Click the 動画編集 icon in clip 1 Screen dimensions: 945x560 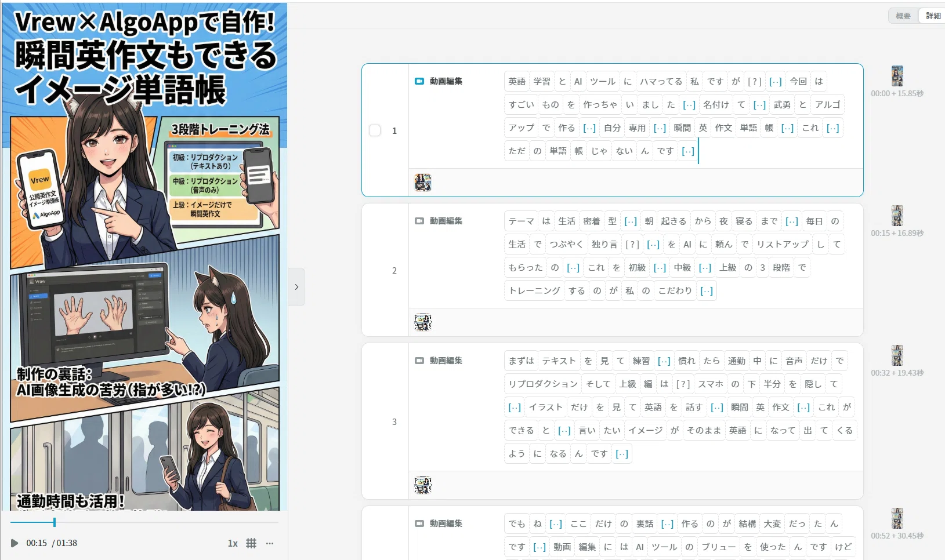tap(419, 81)
